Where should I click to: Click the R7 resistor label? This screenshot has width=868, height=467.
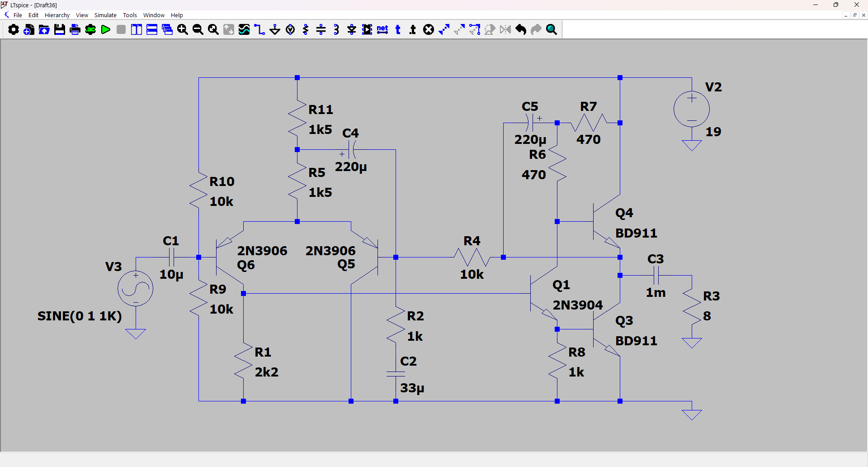(589, 106)
